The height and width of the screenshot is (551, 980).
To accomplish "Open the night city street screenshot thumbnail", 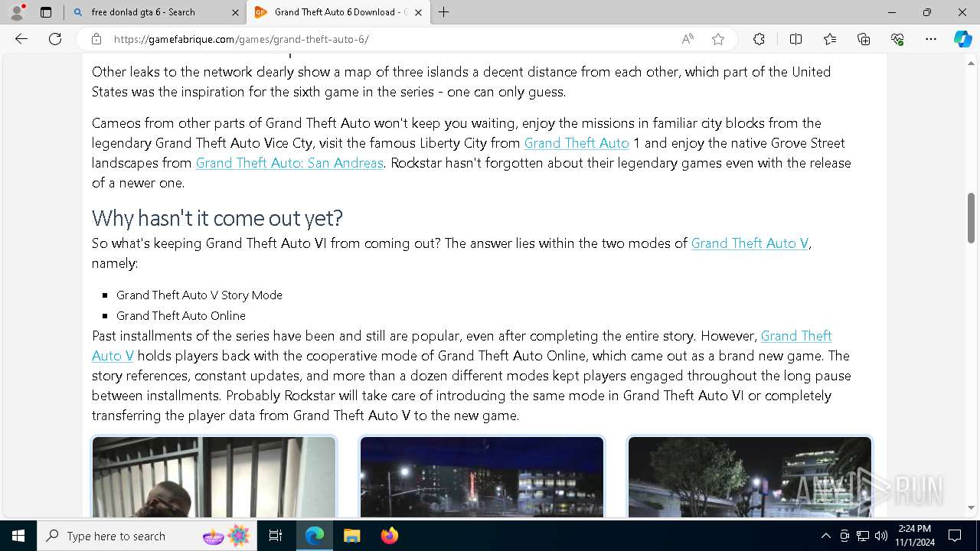I will [482, 477].
